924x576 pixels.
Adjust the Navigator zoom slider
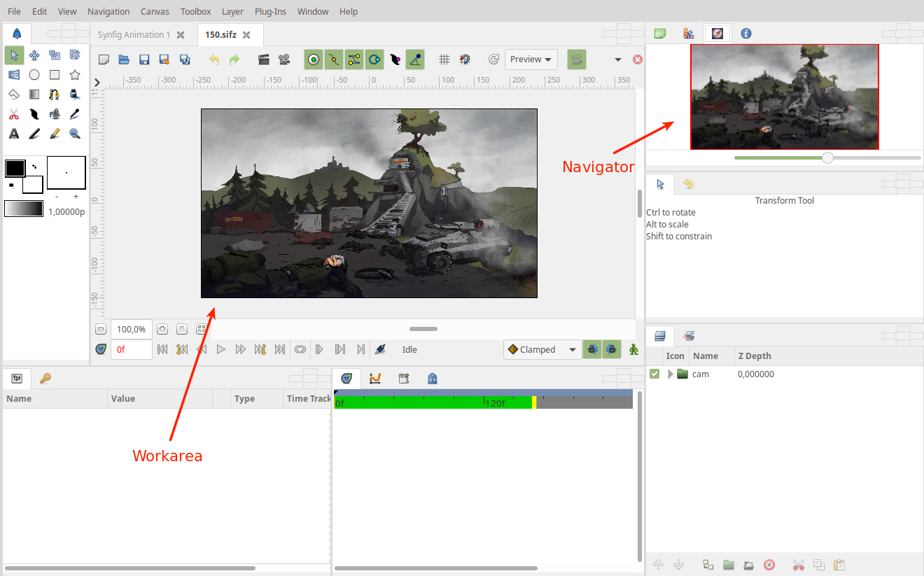pos(827,158)
